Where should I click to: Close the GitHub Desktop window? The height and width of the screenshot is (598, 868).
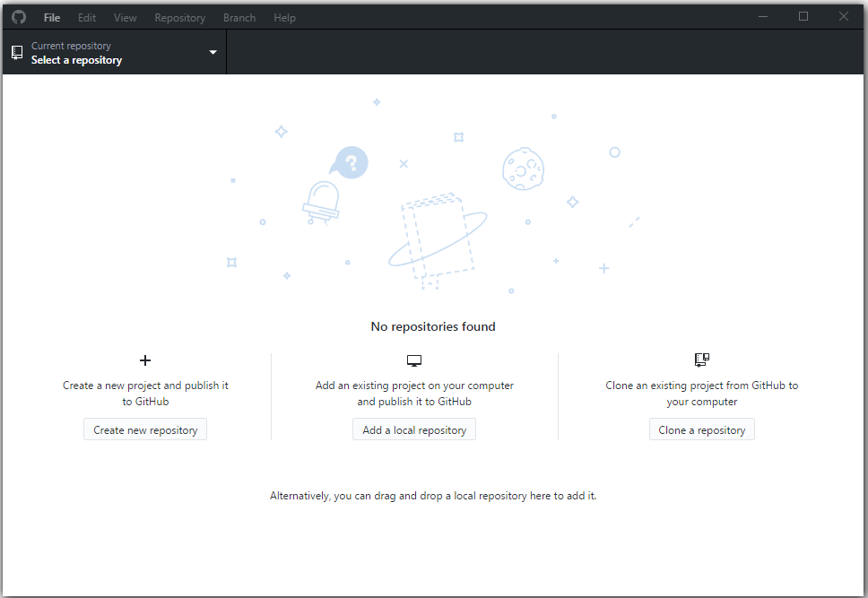click(x=843, y=17)
